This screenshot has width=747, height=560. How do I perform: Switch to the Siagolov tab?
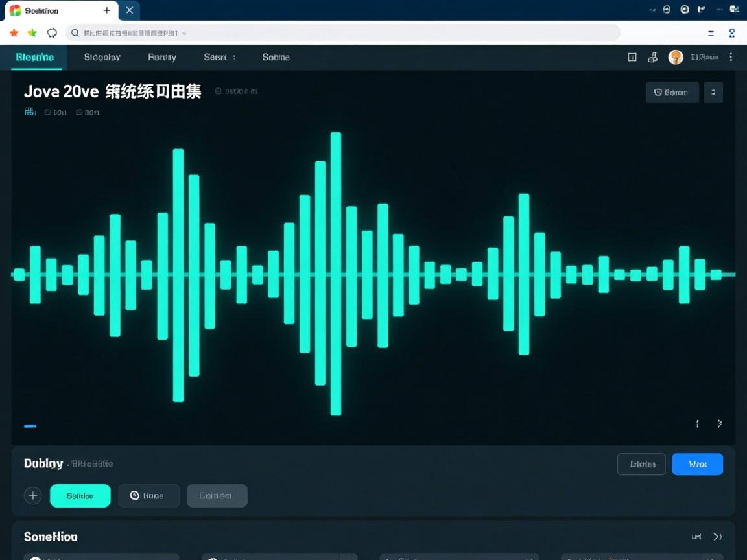[101, 57]
